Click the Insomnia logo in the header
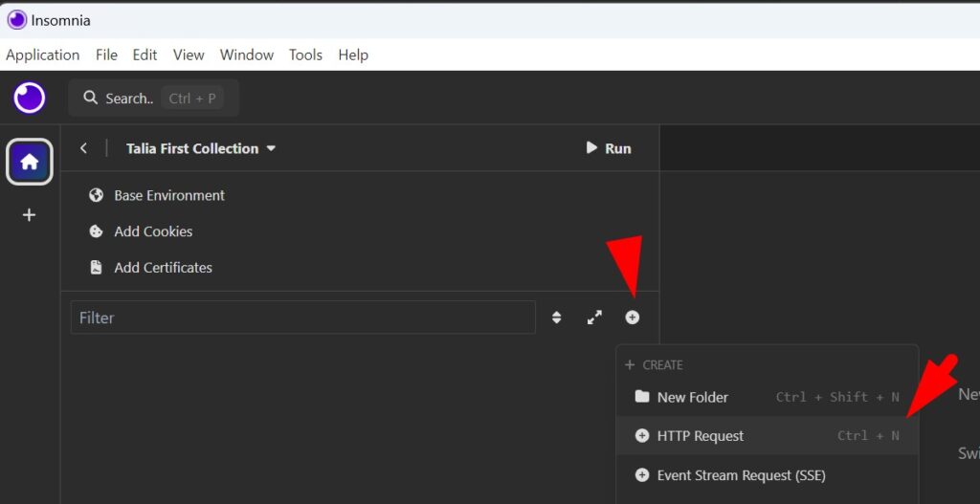Viewport: 980px width, 504px height. 30,99
